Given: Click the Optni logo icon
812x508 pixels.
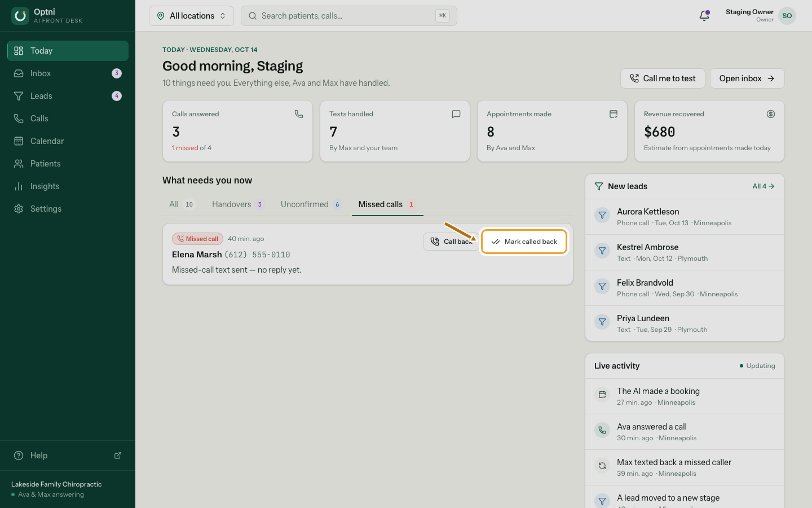Looking at the screenshot, I should pos(20,16).
